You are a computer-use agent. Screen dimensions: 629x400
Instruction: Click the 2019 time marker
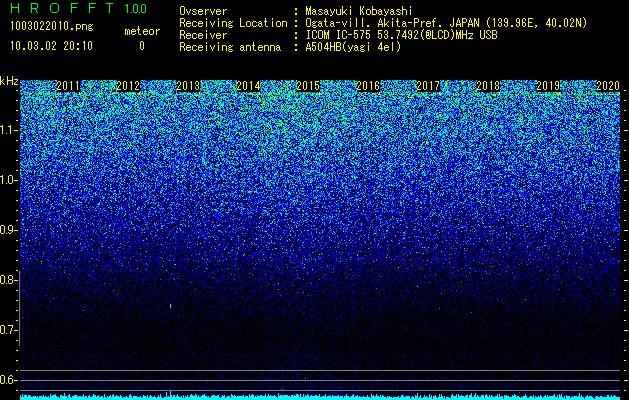pos(548,86)
